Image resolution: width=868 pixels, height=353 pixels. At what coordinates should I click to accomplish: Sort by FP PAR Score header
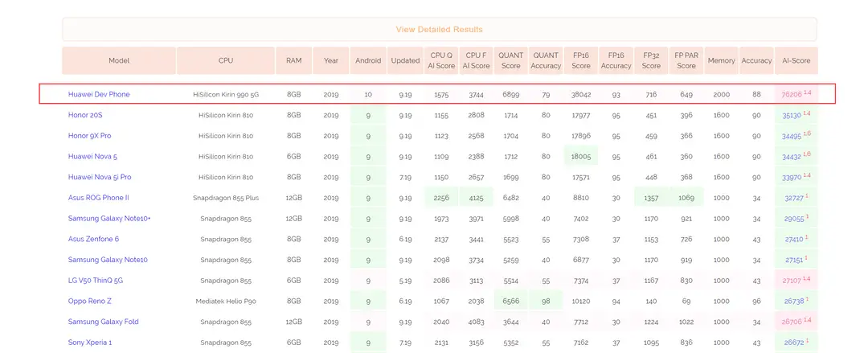point(686,60)
